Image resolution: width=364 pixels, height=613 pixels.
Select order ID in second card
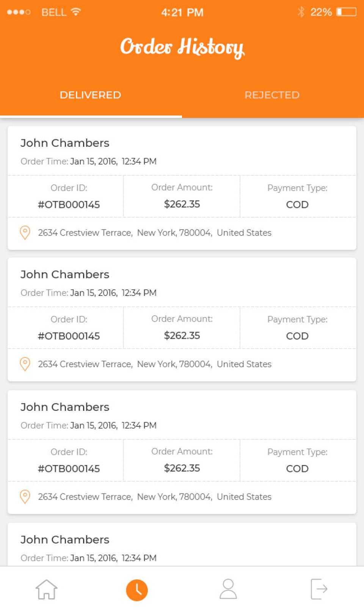click(x=69, y=336)
